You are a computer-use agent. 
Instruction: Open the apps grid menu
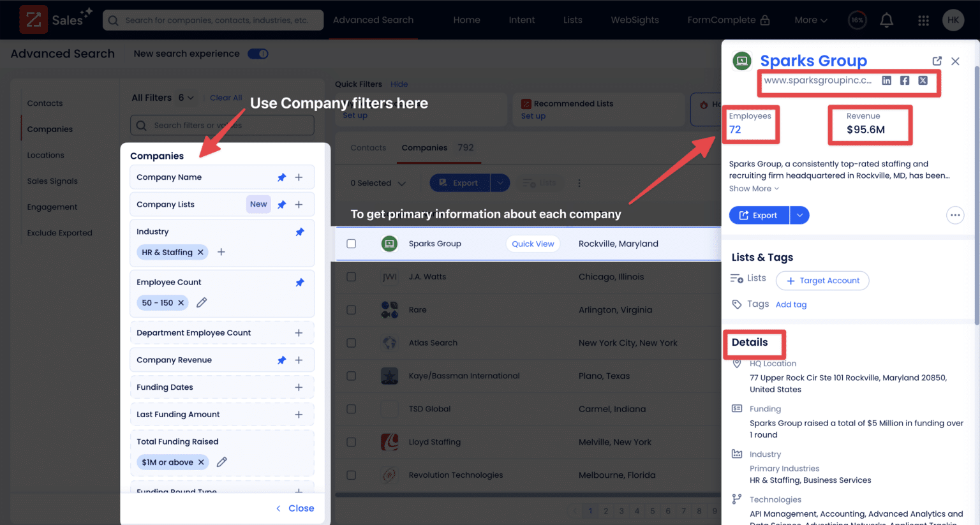point(923,20)
